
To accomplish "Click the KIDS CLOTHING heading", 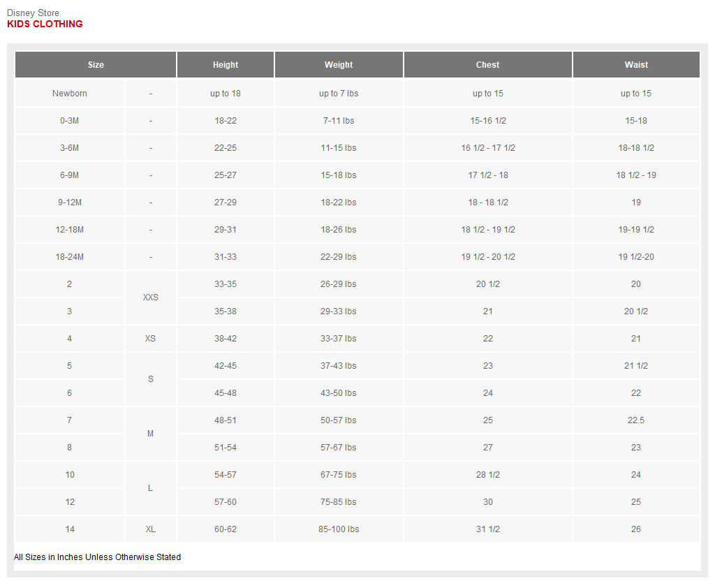I will point(45,24).
